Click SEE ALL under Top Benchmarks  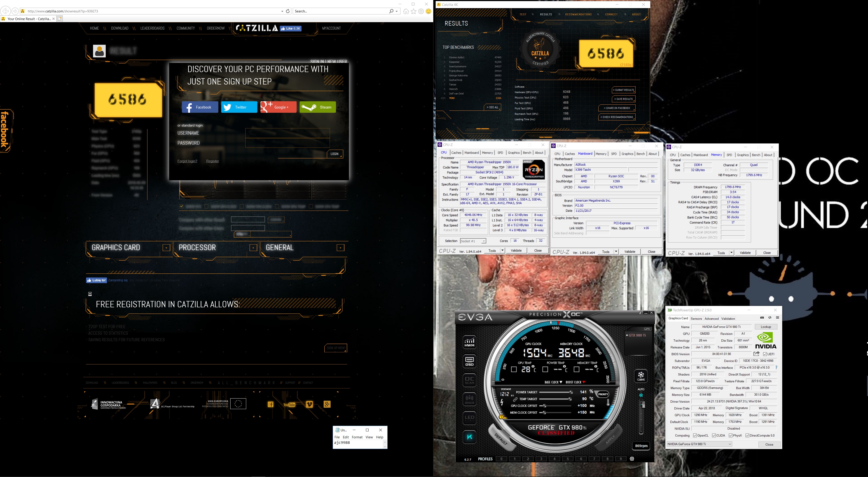click(x=492, y=107)
